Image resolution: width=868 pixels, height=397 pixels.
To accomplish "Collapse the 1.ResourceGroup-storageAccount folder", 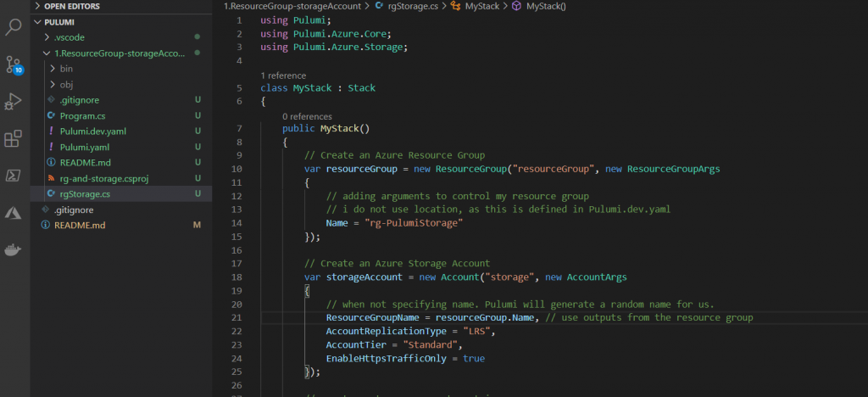I will click(x=121, y=53).
